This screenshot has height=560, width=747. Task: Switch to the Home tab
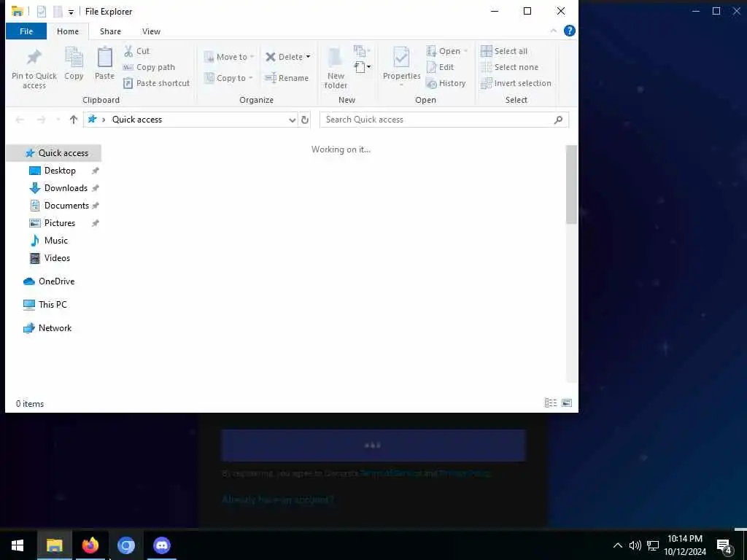point(68,31)
